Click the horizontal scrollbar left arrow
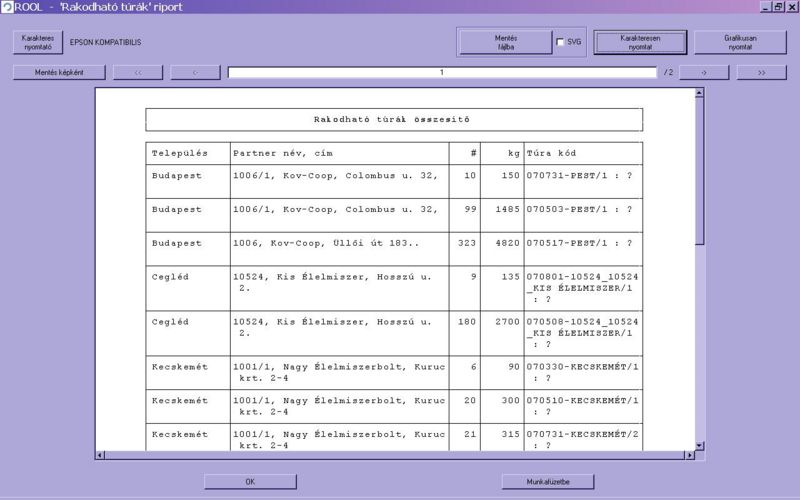800x500 pixels. point(100,455)
